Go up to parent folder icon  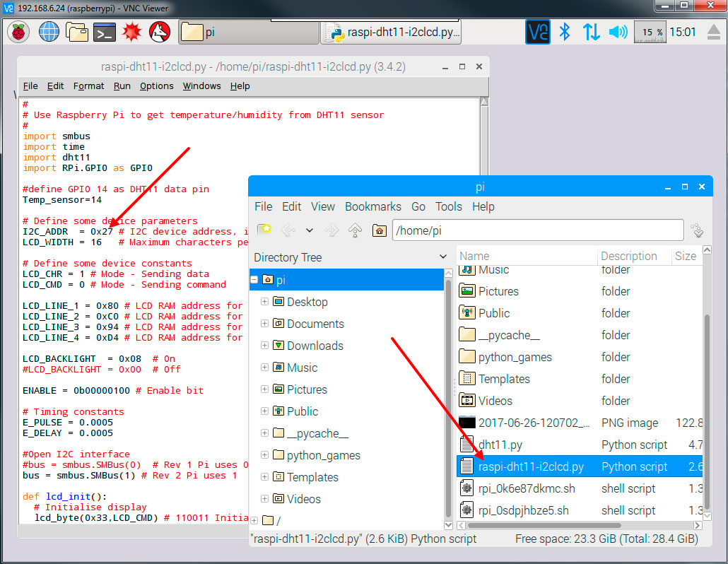tap(356, 230)
